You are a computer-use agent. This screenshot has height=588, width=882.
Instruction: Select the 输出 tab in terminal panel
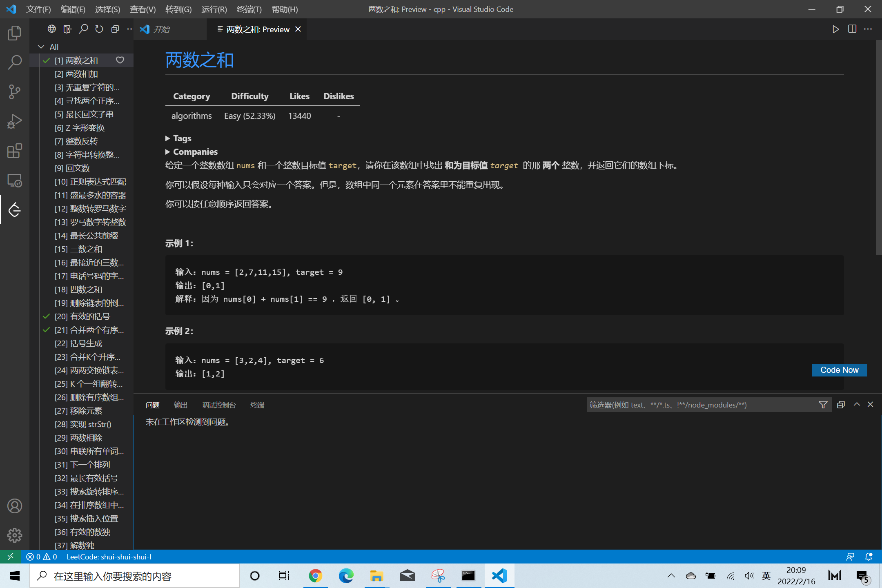coord(180,404)
